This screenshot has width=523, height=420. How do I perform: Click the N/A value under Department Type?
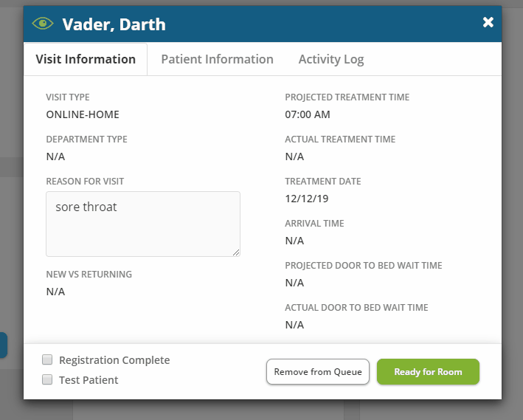pos(55,156)
